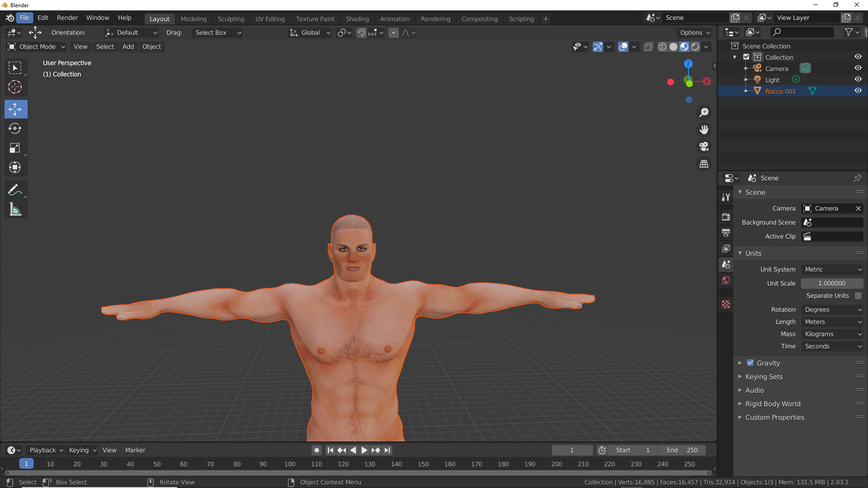Activate the Transform tool

pos(15,167)
